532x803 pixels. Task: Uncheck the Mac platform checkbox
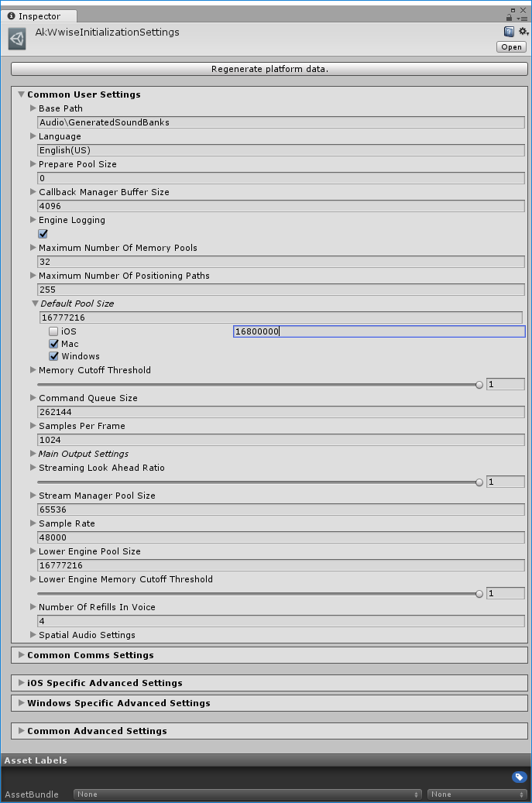coord(54,344)
